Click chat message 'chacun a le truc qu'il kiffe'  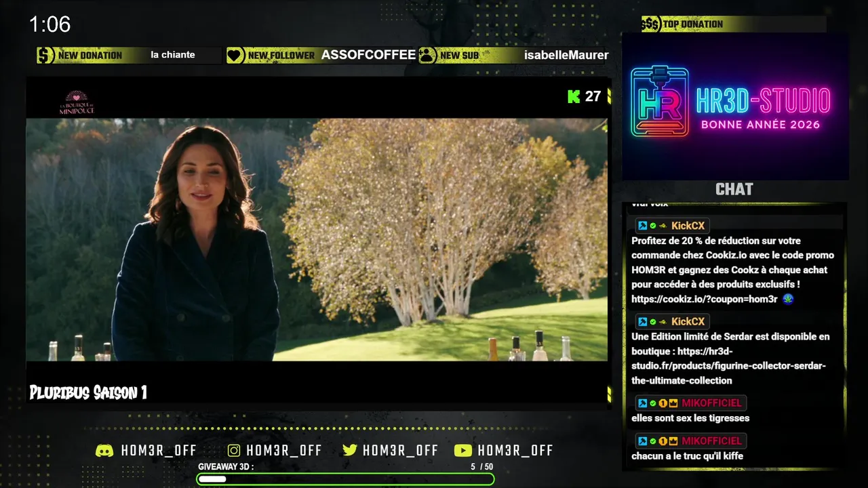click(x=687, y=456)
